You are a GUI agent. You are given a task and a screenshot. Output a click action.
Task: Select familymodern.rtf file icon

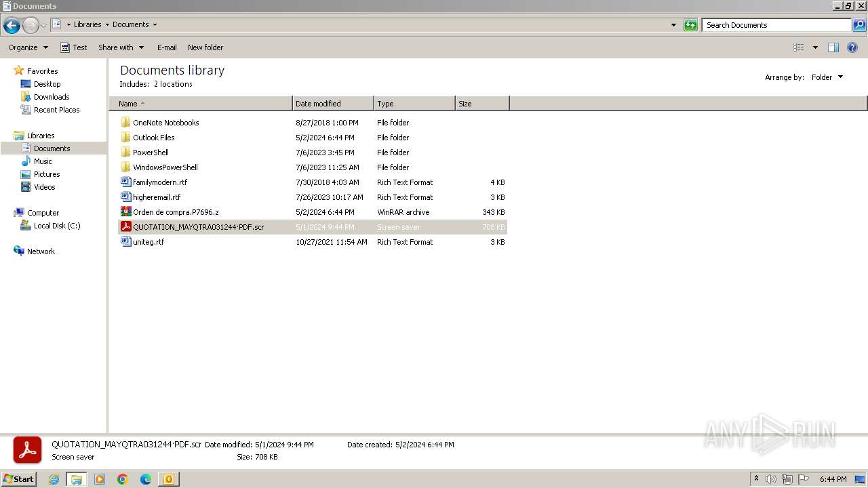(x=125, y=182)
